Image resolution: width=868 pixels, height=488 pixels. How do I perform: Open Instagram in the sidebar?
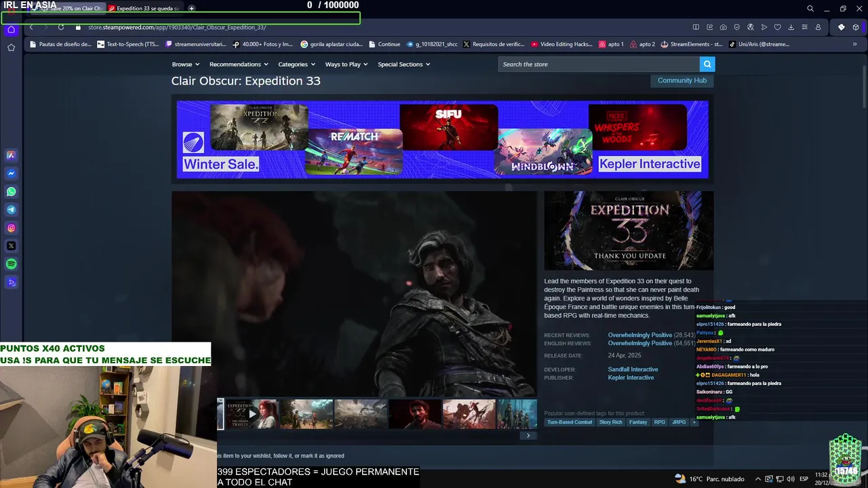(11, 228)
